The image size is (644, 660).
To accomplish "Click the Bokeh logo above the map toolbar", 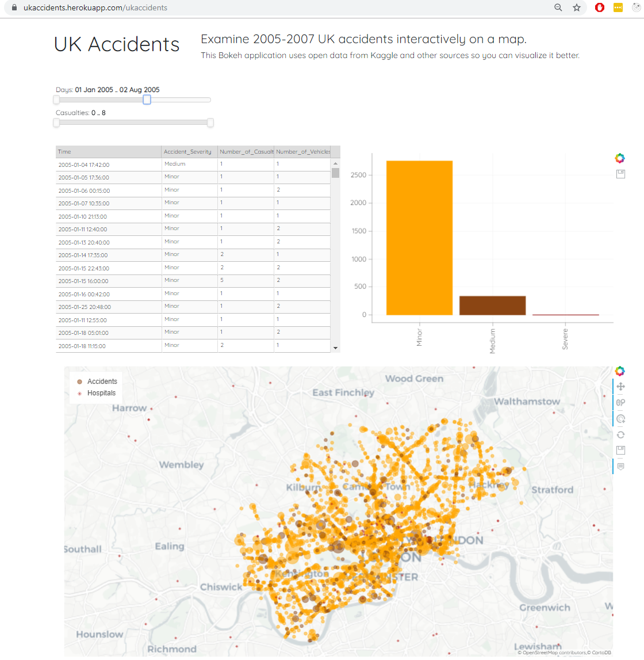I will (620, 371).
